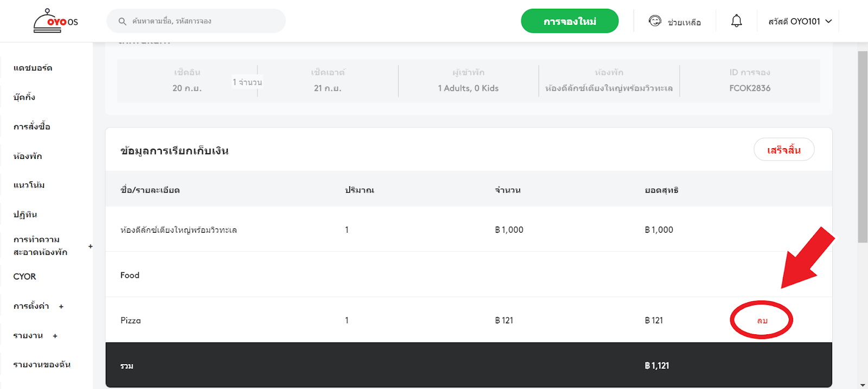Viewport: 868px width, 389px height.
Task: Click the green การจองใหม่ button
Action: click(x=570, y=21)
